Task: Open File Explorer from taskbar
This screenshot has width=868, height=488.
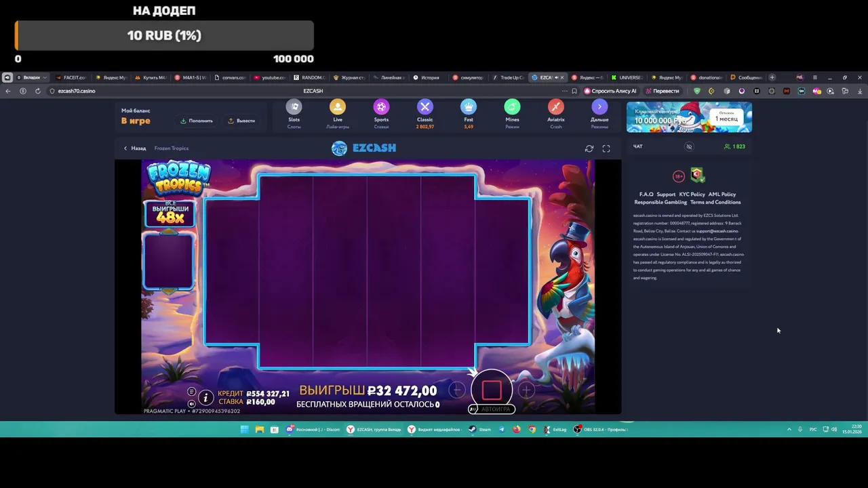Action: (x=259, y=429)
